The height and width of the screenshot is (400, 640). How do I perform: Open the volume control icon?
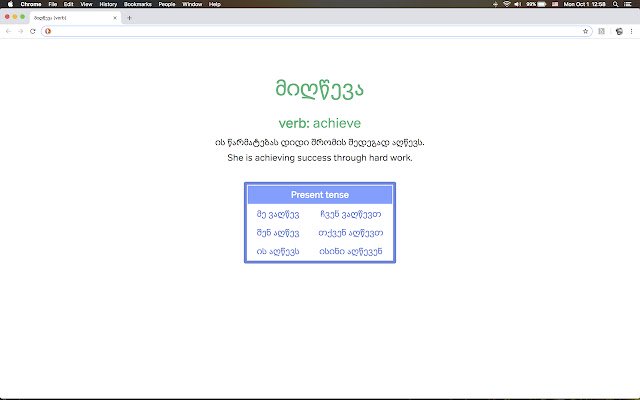pyautogui.click(x=518, y=4)
